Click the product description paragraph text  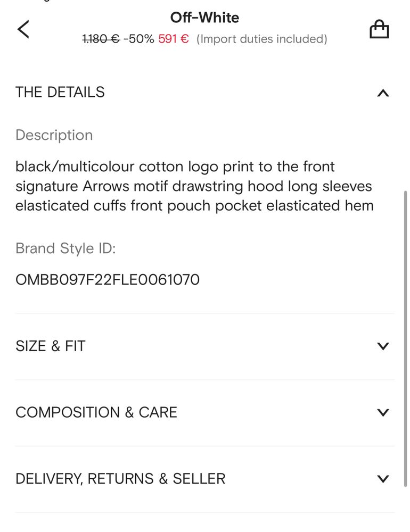pyautogui.click(x=195, y=186)
